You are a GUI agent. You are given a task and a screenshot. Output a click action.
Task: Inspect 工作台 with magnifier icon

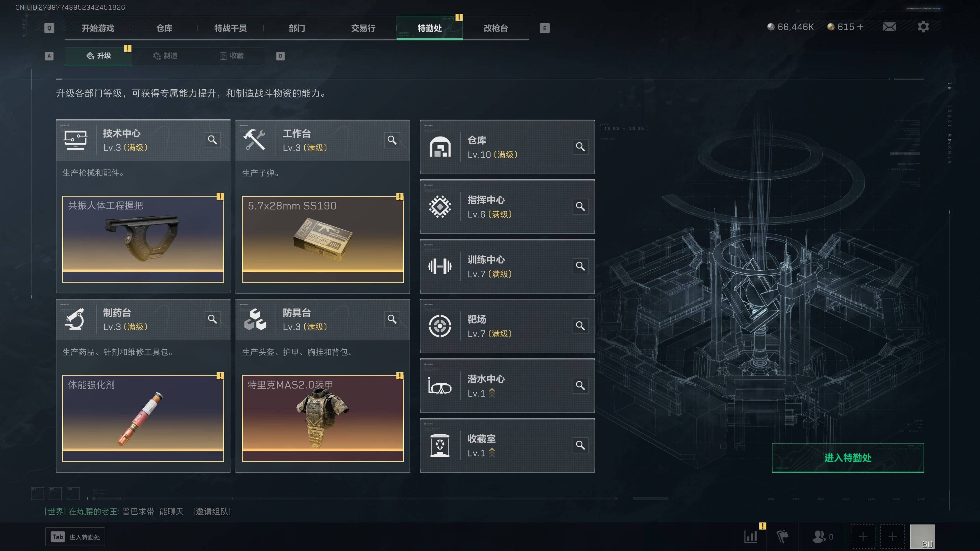click(x=392, y=140)
